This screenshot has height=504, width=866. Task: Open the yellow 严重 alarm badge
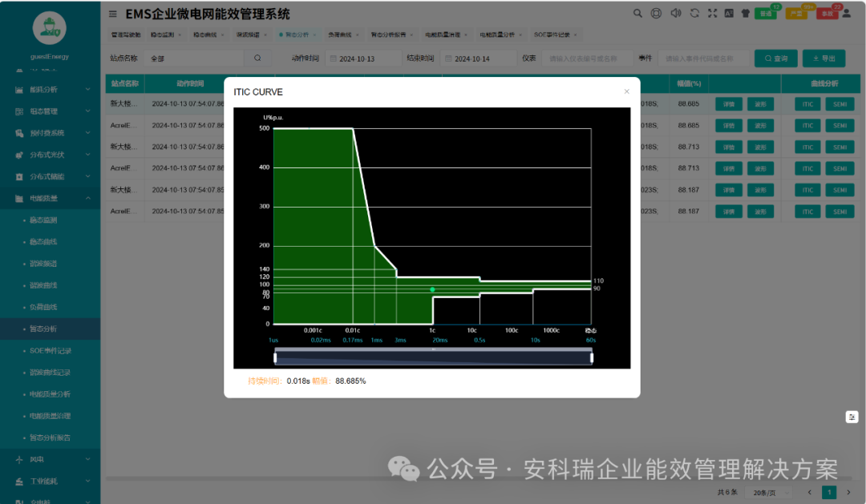796,14
